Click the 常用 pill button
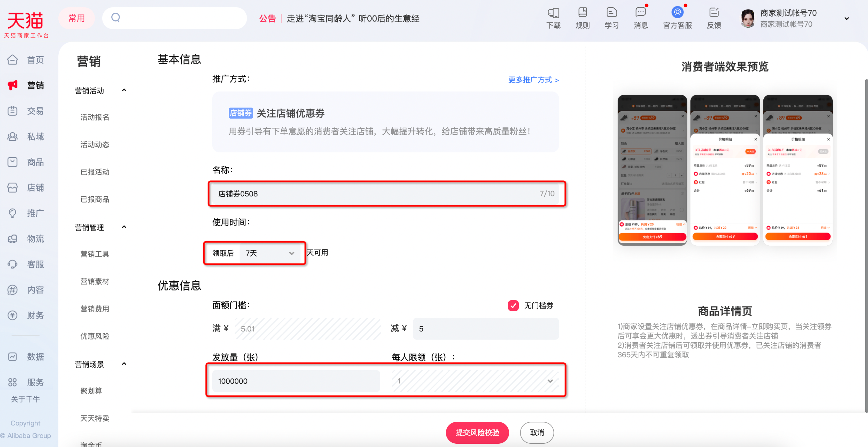This screenshot has width=868, height=447. point(76,18)
